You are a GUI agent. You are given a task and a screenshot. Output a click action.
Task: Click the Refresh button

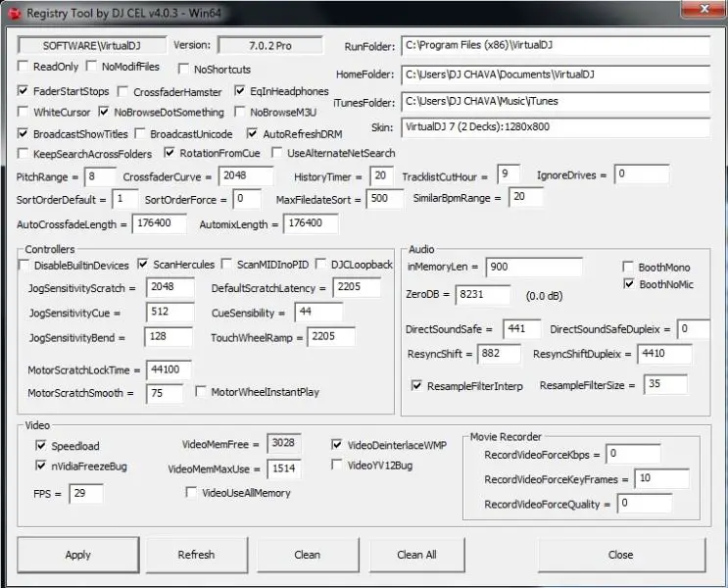(x=197, y=555)
